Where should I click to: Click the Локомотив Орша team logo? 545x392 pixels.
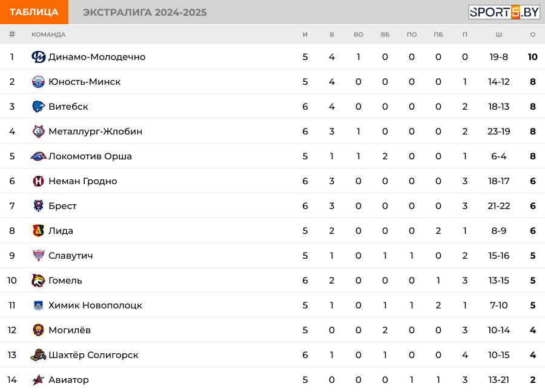coord(38,156)
